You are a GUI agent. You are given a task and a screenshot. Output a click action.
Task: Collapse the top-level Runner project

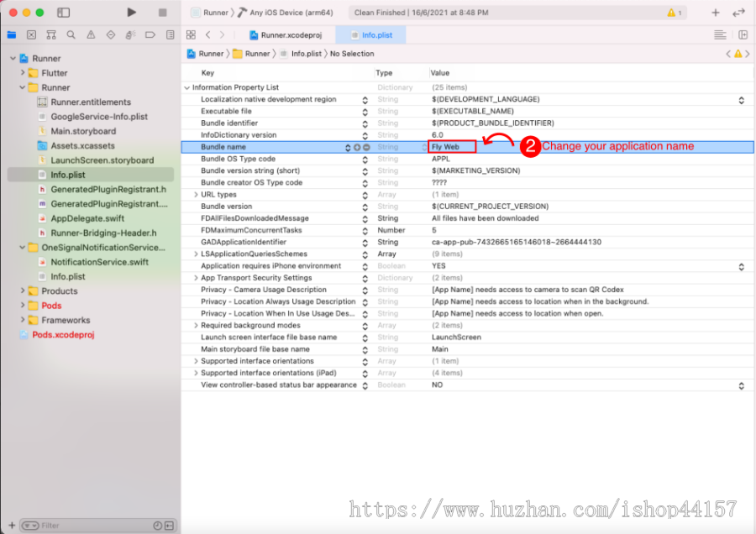click(13, 58)
